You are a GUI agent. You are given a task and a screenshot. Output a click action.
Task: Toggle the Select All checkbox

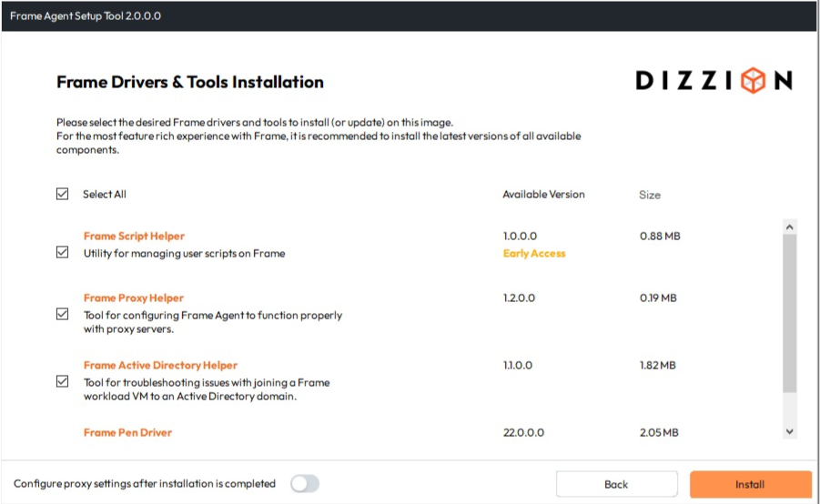coord(63,194)
